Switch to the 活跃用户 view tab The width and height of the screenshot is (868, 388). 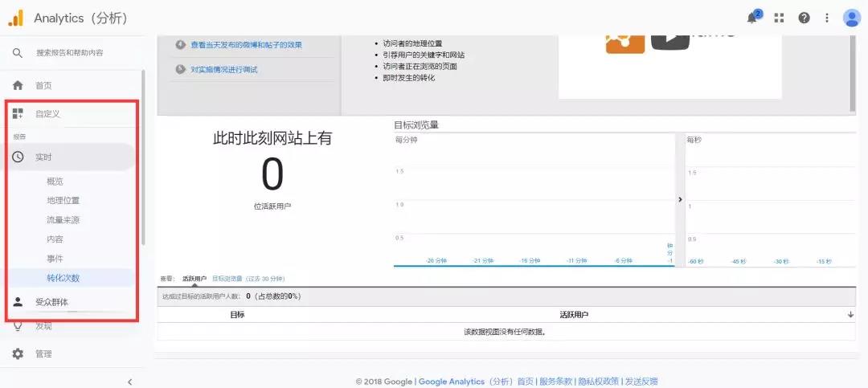click(194, 279)
